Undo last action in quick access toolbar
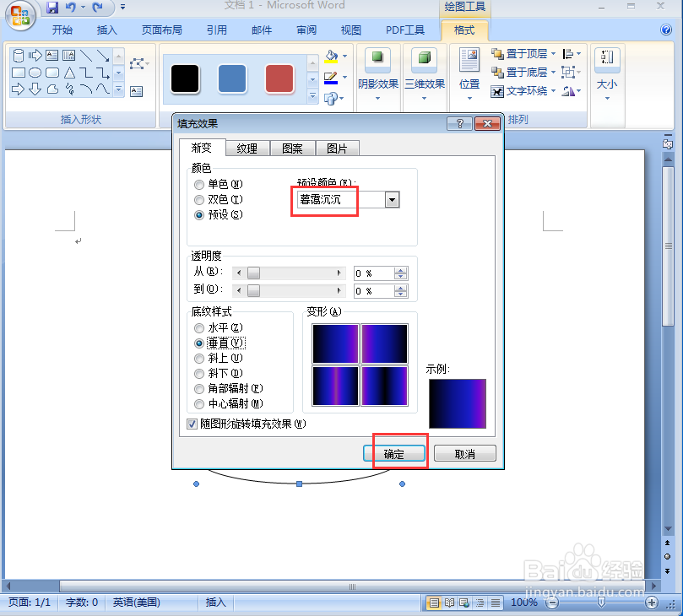 [70, 8]
